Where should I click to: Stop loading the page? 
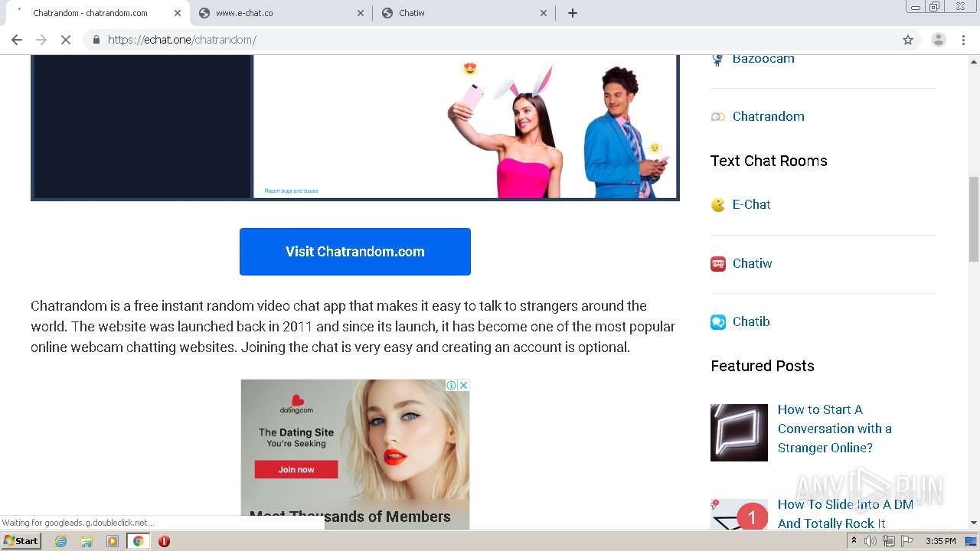coord(66,40)
